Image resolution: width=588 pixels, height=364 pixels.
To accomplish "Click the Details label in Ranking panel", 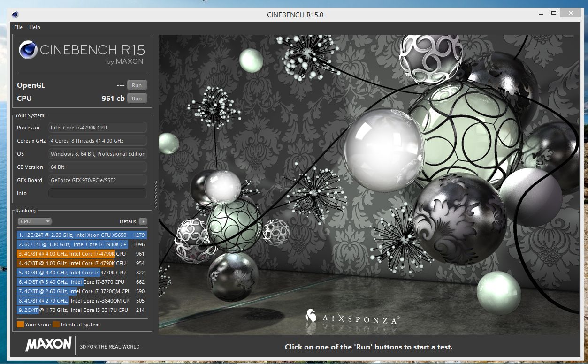I will point(128,221).
